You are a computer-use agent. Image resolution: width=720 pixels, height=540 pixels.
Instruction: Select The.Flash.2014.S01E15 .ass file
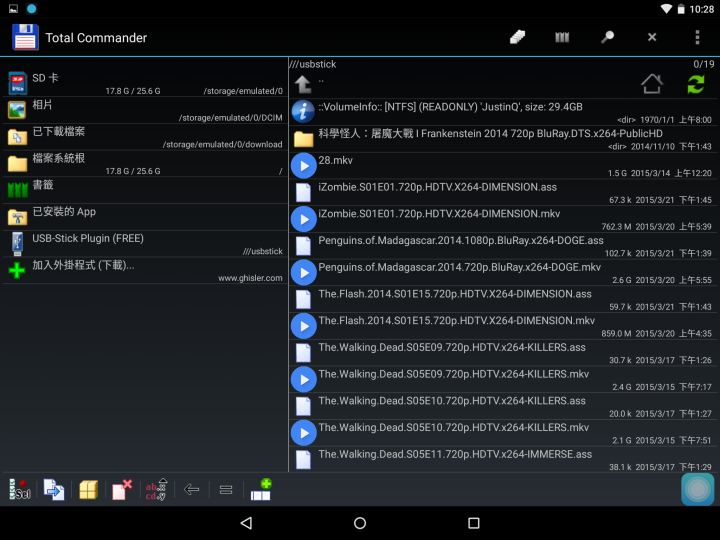pos(503,299)
